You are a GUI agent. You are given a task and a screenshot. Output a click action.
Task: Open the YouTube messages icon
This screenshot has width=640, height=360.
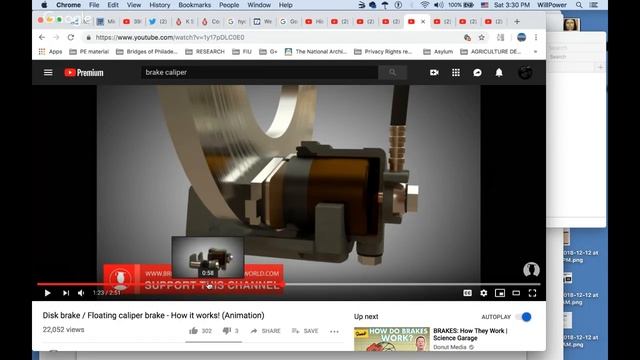click(477, 73)
